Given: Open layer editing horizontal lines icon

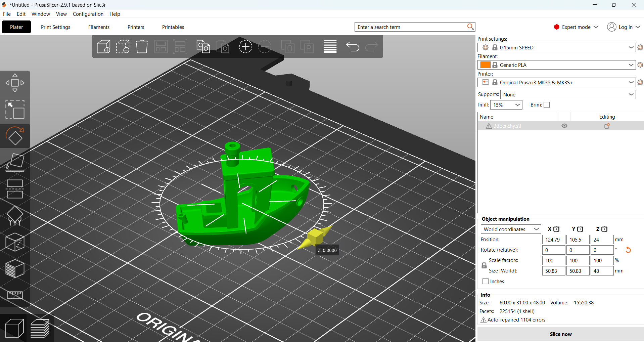Looking at the screenshot, I should 330,47.
